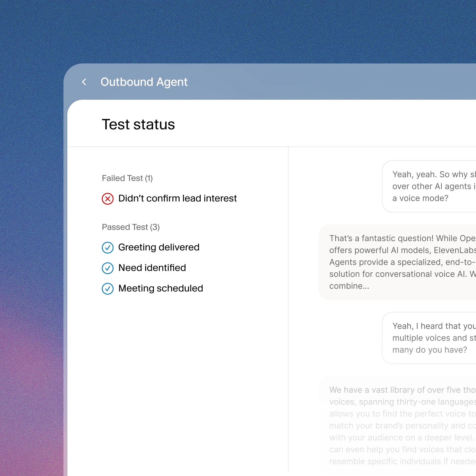The height and width of the screenshot is (476, 476).
Task: Select the user message about voice mode
Action: pyautogui.click(x=428, y=186)
